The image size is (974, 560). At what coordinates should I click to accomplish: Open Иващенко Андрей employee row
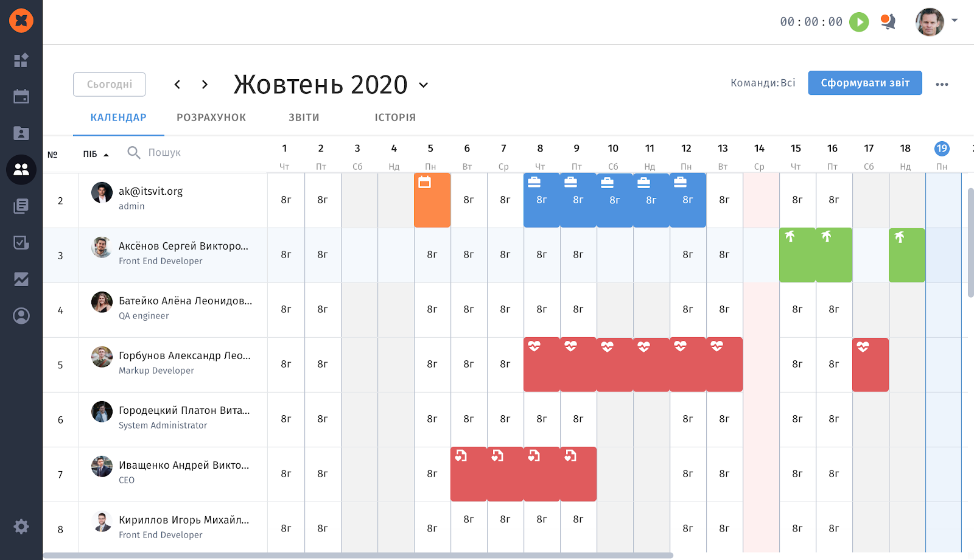tap(184, 465)
